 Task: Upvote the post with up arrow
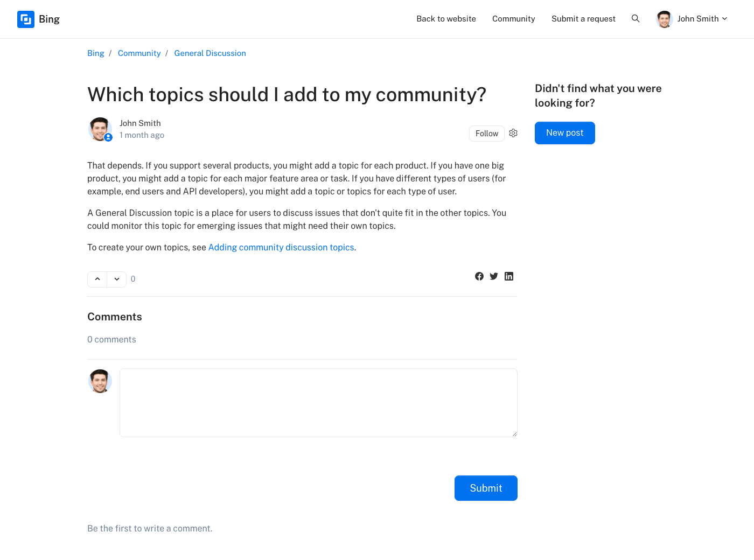[97, 279]
